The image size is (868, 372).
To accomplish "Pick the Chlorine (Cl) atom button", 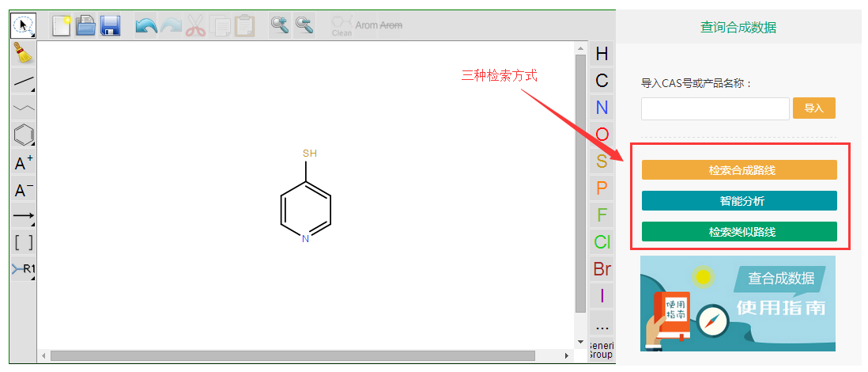I will [602, 242].
